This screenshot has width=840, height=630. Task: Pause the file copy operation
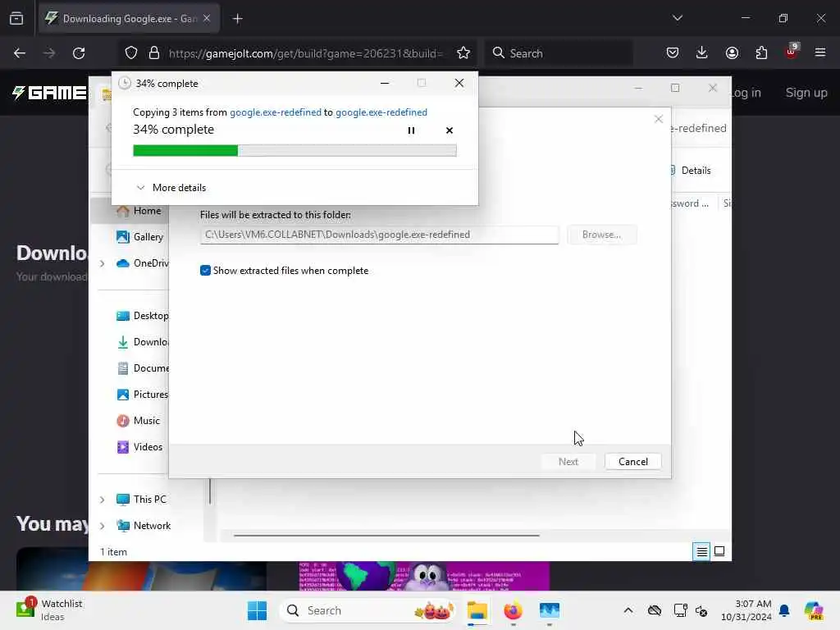click(411, 130)
